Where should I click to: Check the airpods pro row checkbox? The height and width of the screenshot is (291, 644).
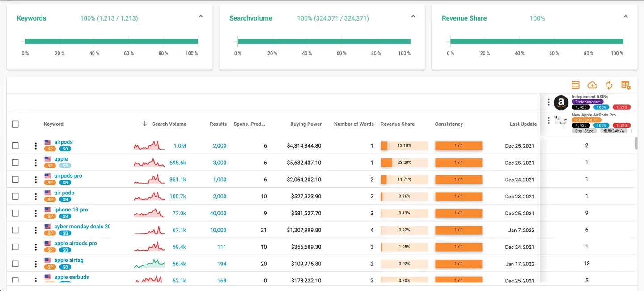[x=15, y=180]
